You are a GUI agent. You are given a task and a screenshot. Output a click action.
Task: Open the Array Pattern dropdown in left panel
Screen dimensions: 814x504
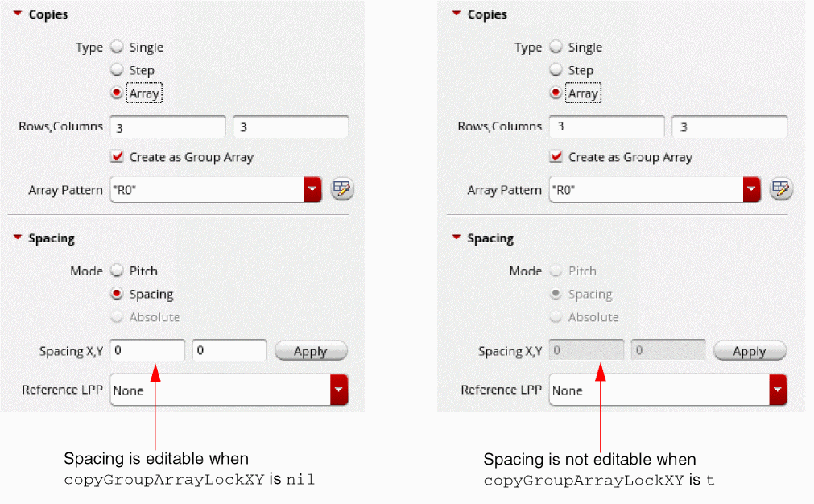pos(312,190)
